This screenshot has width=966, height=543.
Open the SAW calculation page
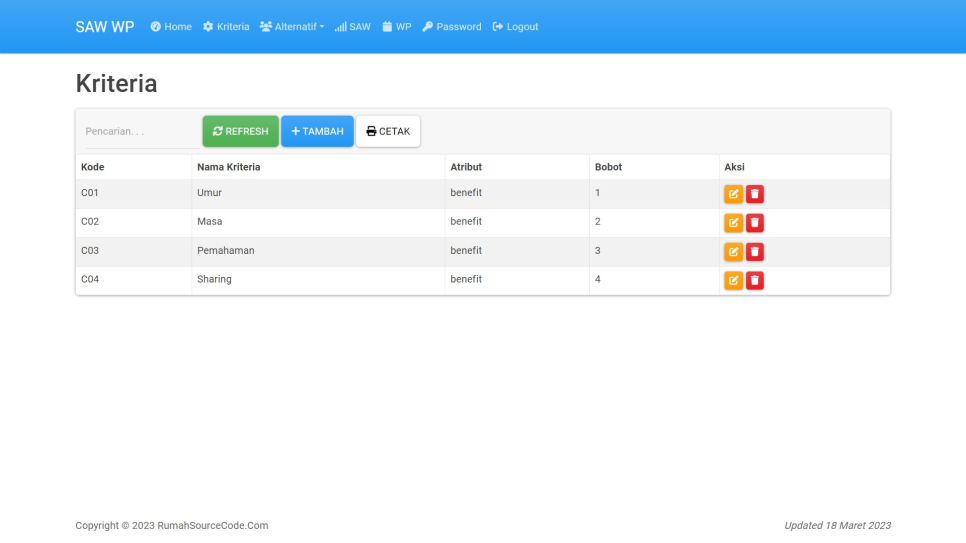point(352,27)
